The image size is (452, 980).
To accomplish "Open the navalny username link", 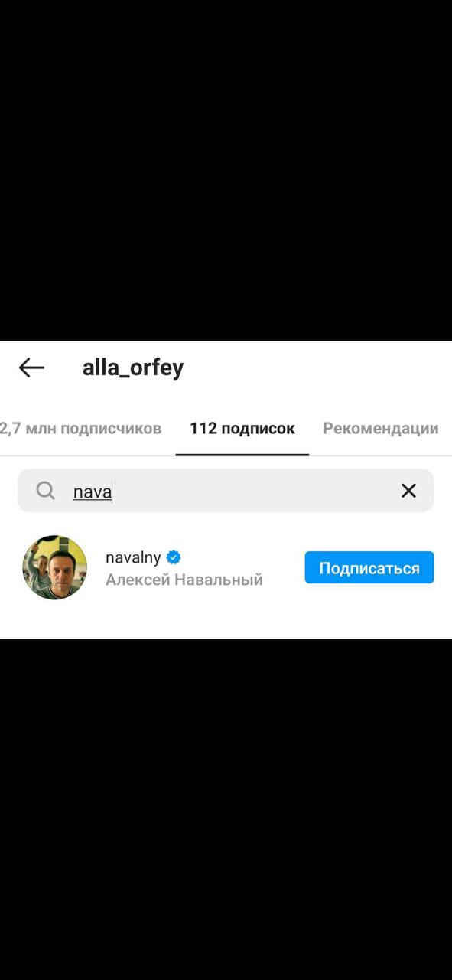I will (x=133, y=557).
